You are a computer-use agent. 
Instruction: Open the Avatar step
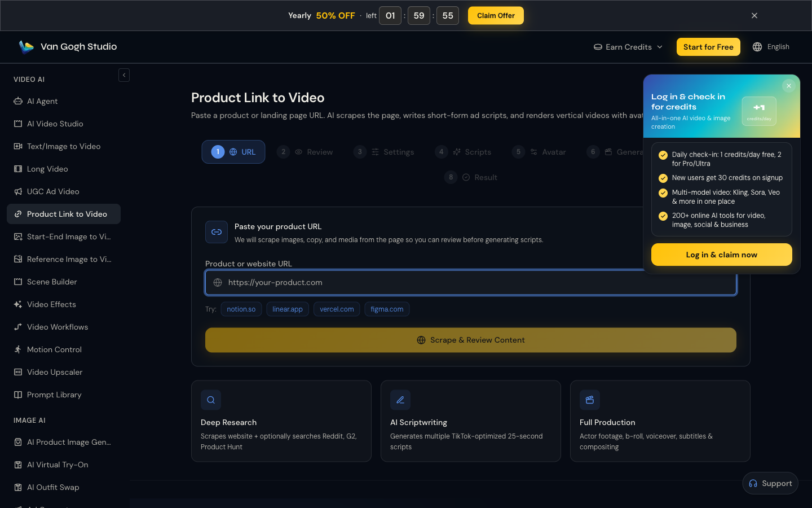click(x=539, y=152)
